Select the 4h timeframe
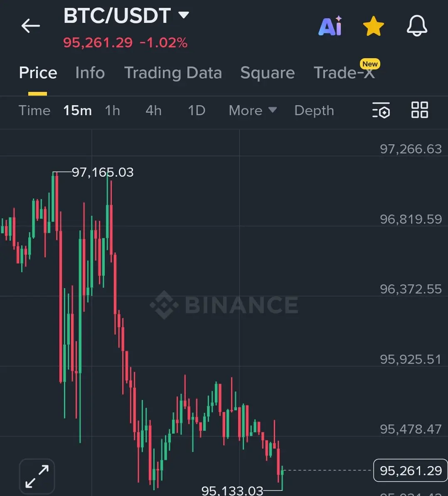The width and height of the screenshot is (448, 496). coord(154,111)
